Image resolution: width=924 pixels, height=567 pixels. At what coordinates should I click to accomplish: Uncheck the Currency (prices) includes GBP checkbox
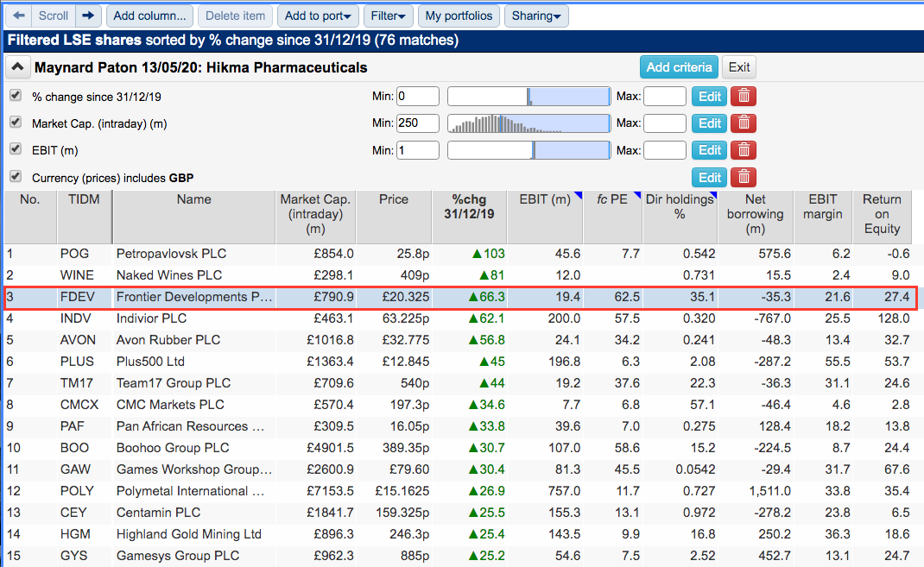coord(16,177)
